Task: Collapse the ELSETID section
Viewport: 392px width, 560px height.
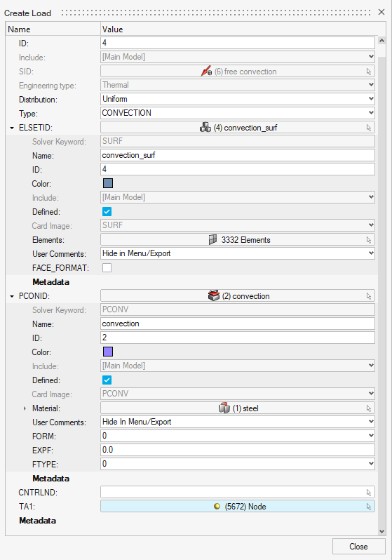Action: (12, 128)
